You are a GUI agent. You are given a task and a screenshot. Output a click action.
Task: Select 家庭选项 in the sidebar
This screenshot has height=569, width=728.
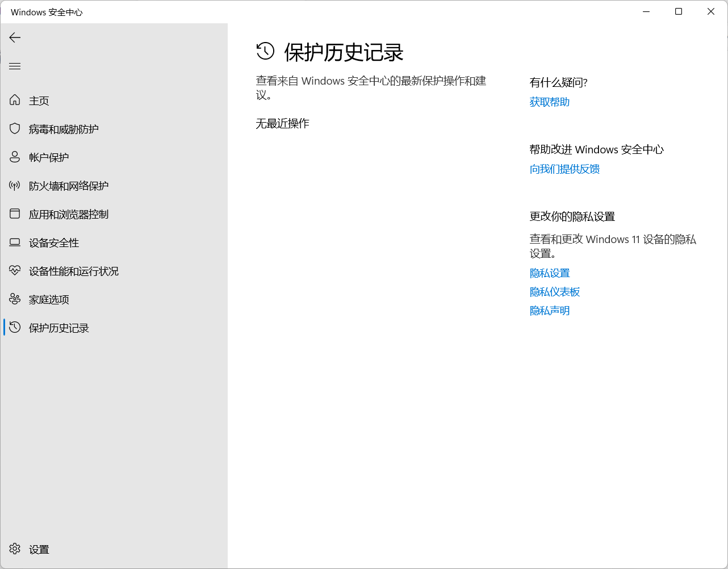114,299
